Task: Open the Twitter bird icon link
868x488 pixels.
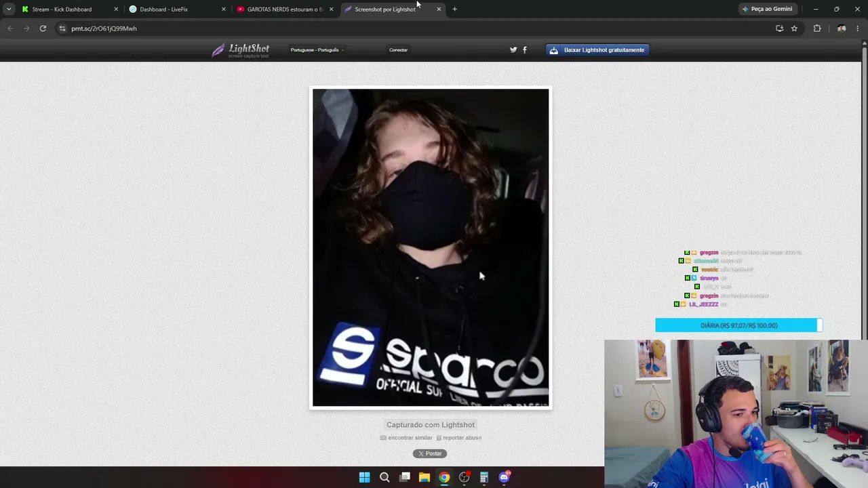Action: 513,49
